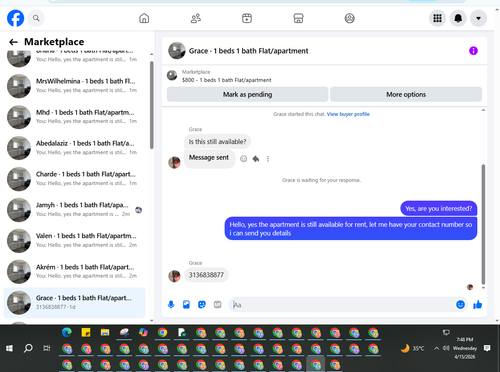Screen dimensions: 500x372
Task: Click the chat pane scroll-down arrow
Action: [x=483, y=287]
